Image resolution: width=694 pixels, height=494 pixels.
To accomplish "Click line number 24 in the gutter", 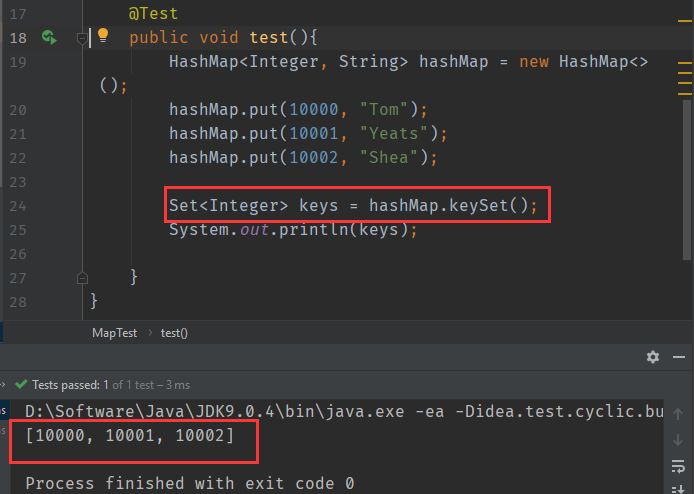I will 18,206.
